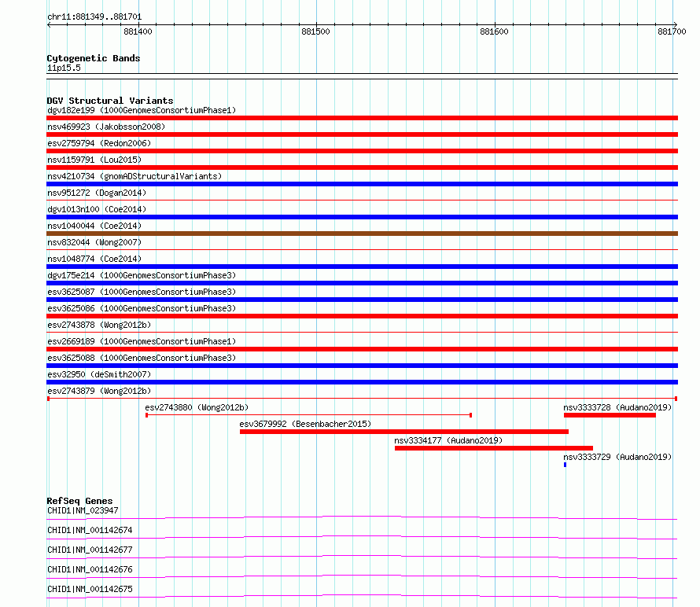Click dgv175e214 (1000GenomesConsortiumPhase3) label
Image resolution: width=700 pixels, height=607 pixels.
tap(142, 275)
